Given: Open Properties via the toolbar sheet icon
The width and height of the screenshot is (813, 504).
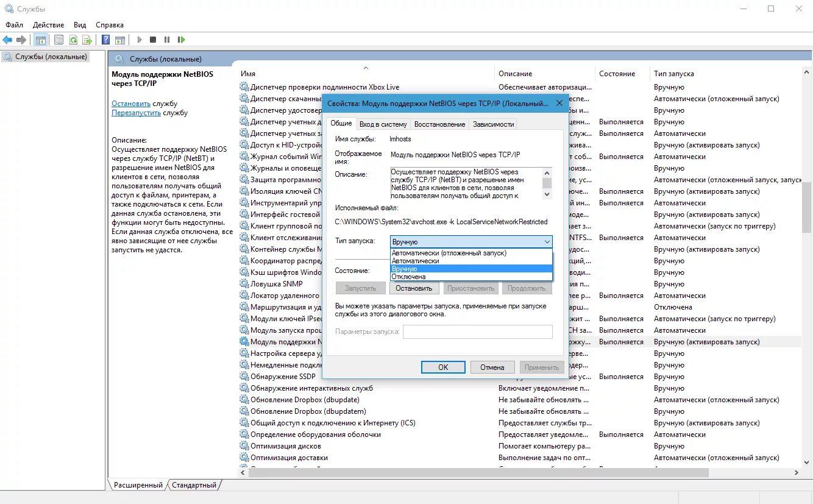Looking at the screenshot, I should coord(59,40).
